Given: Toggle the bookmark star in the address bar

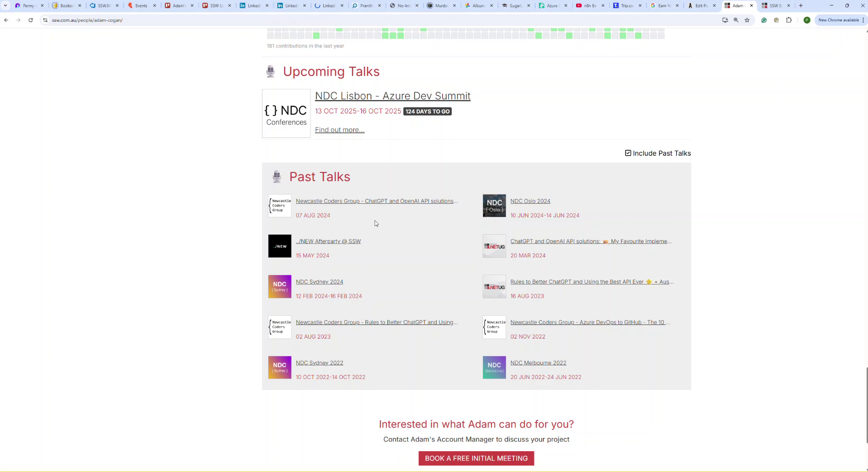Looking at the screenshot, I should (747, 20).
